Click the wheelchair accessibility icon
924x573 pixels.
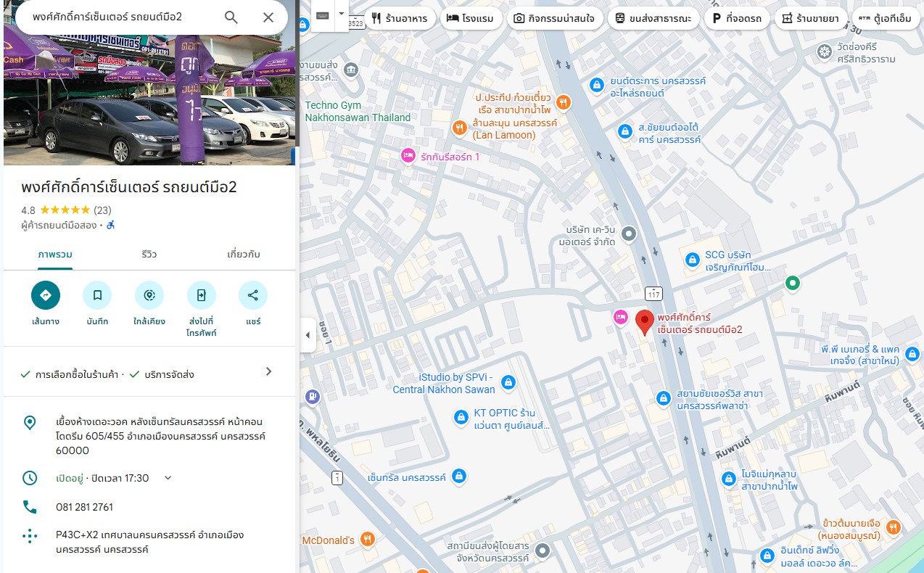(x=110, y=226)
